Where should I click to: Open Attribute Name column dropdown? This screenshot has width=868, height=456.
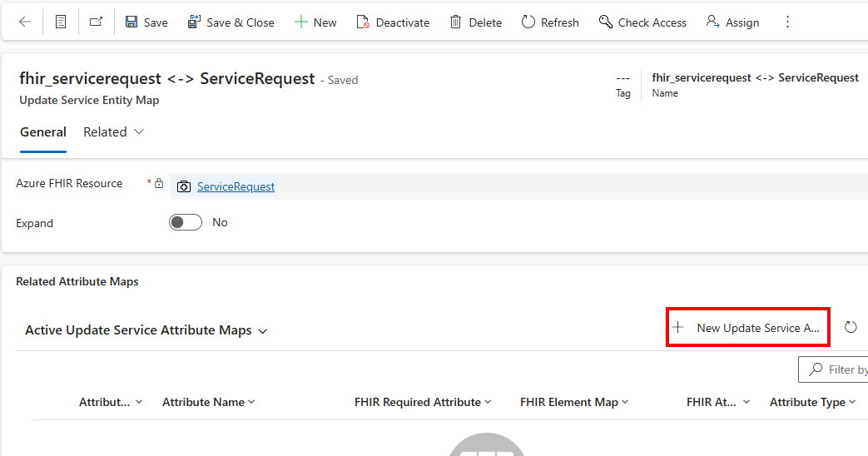coord(209,402)
